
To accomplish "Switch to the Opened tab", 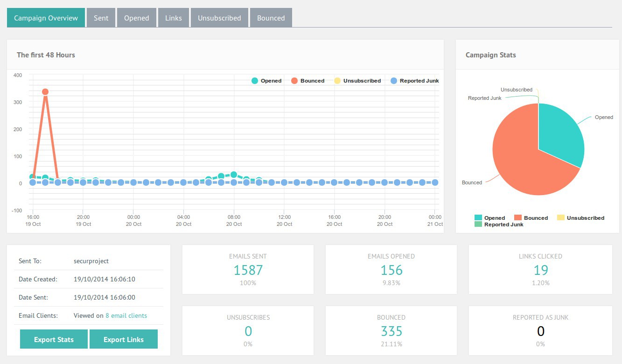I will tap(137, 18).
